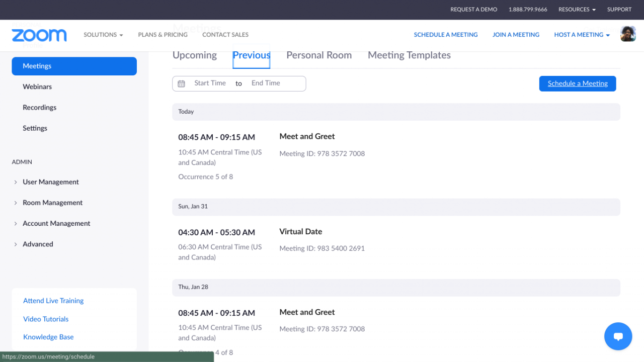The width and height of the screenshot is (644, 362).
Task: Open the Resources dropdown
Action: 577,10
